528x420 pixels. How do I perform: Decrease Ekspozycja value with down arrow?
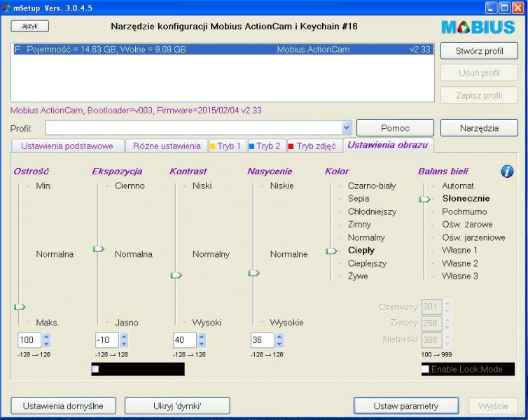click(x=124, y=344)
